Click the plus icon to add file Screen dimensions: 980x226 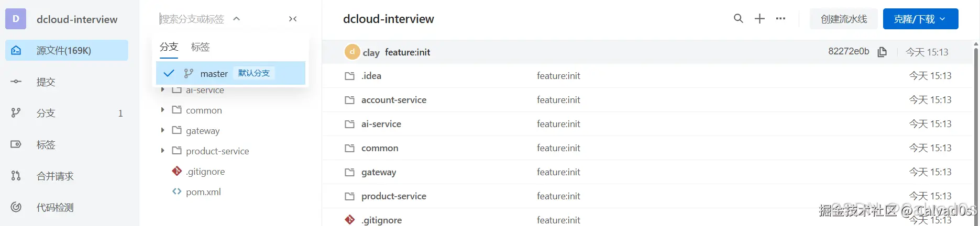[x=759, y=19]
